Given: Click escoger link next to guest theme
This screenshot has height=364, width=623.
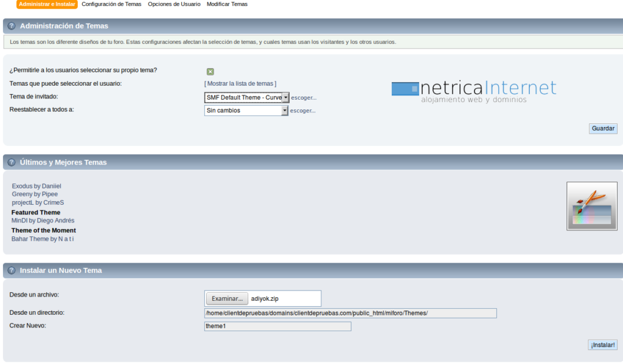Looking at the screenshot, I should coord(304,97).
